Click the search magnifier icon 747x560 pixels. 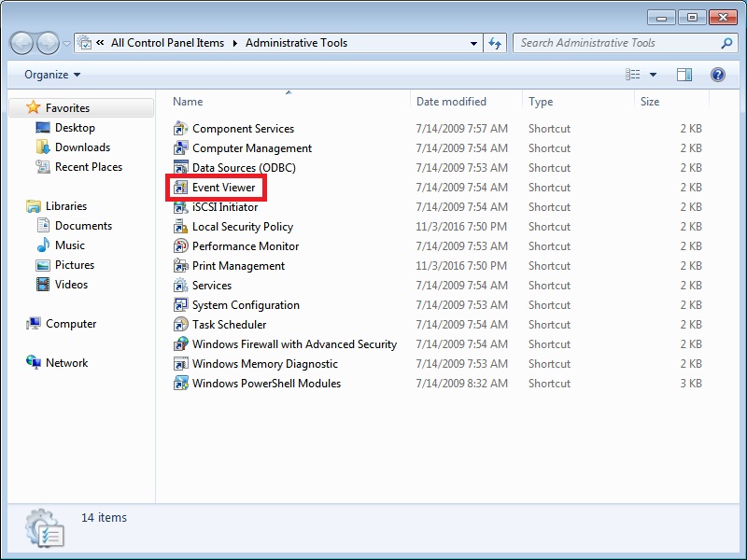tap(726, 43)
